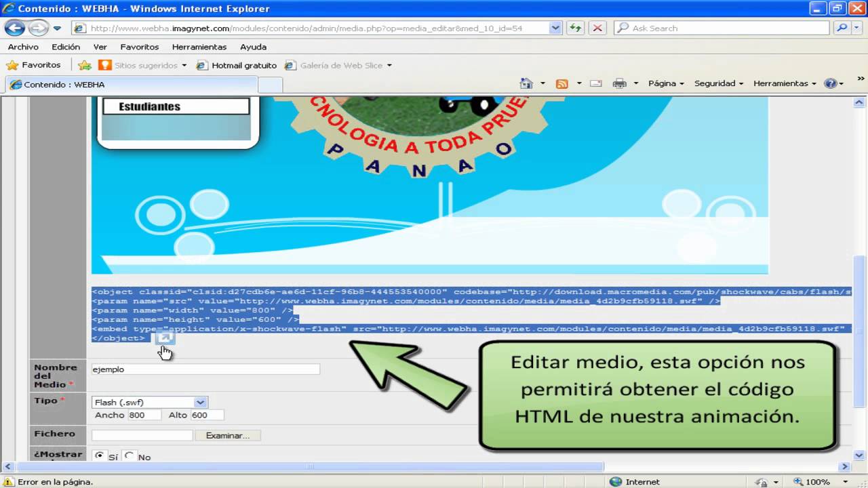Expand the Home button dropdown arrow
This screenshot has width=868, height=488.
tap(542, 83)
